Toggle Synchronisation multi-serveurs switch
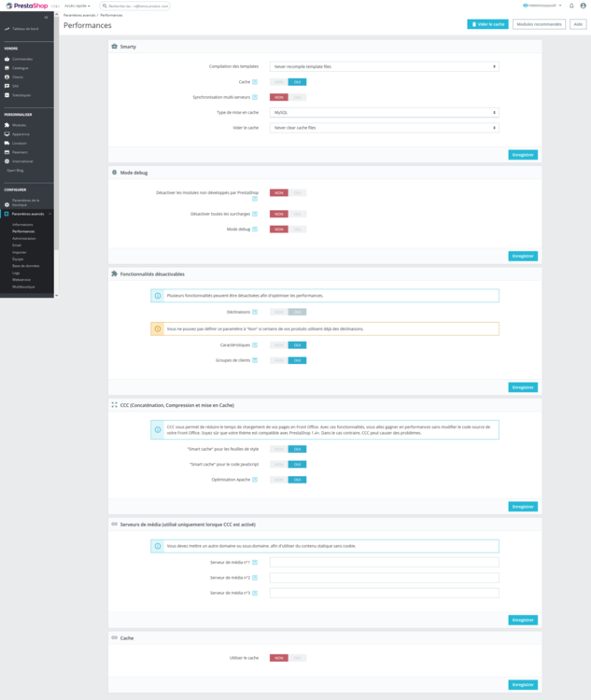 point(288,97)
